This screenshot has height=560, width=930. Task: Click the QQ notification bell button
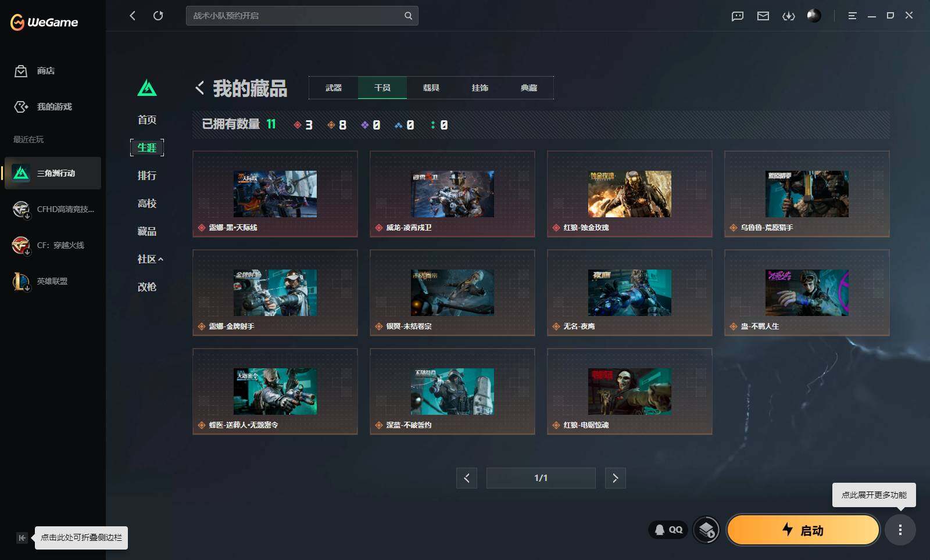(668, 530)
